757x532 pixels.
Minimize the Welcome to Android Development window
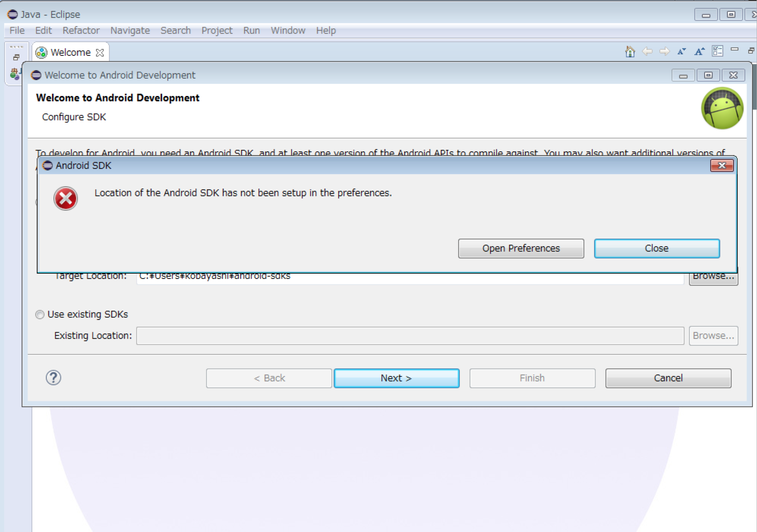tap(683, 76)
